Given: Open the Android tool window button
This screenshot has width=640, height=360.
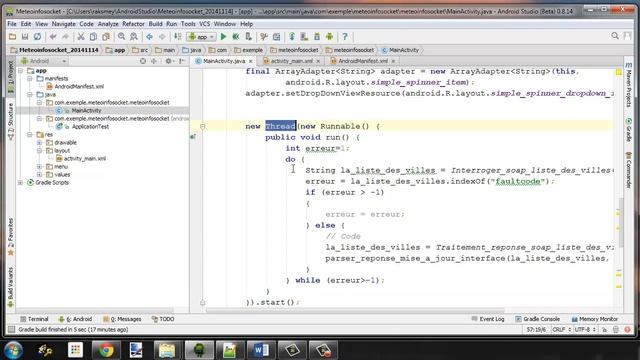Looking at the screenshot, I should (x=75, y=319).
